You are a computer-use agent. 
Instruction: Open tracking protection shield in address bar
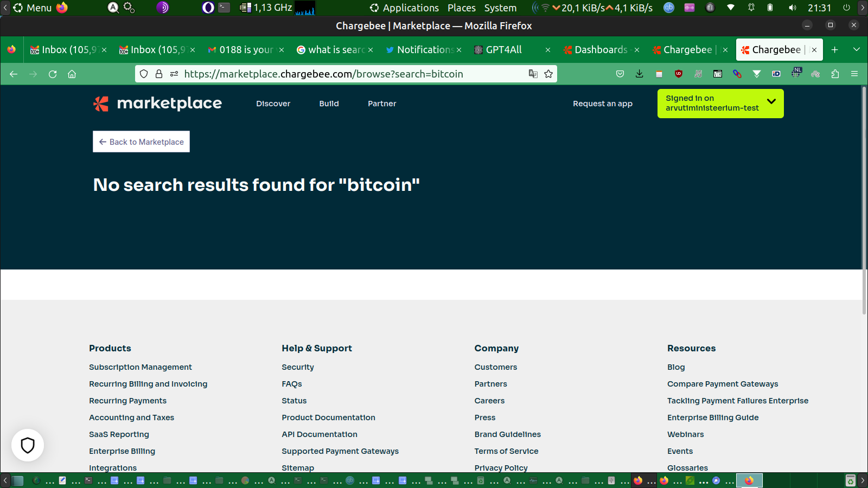click(x=144, y=74)
